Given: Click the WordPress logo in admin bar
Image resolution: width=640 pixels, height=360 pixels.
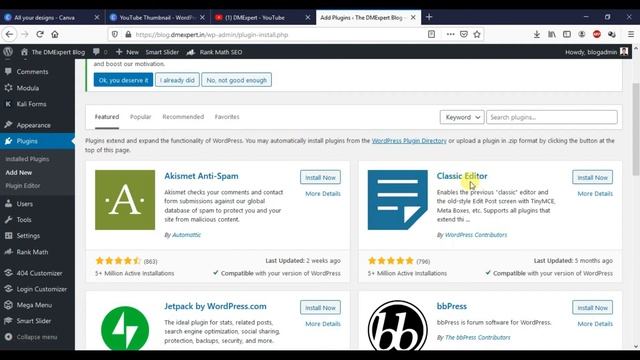Looking at the screenshot, I should (8, 52).
